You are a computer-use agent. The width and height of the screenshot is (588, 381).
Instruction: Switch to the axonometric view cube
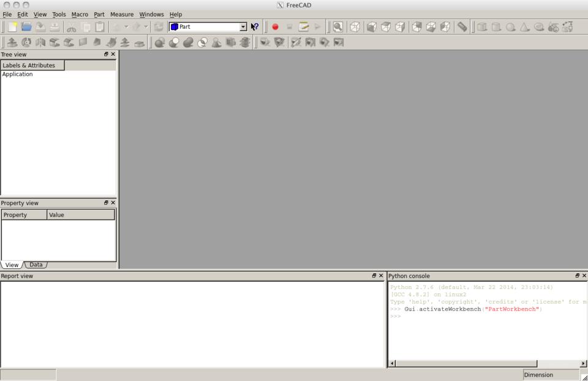click(x=355, y=27)
